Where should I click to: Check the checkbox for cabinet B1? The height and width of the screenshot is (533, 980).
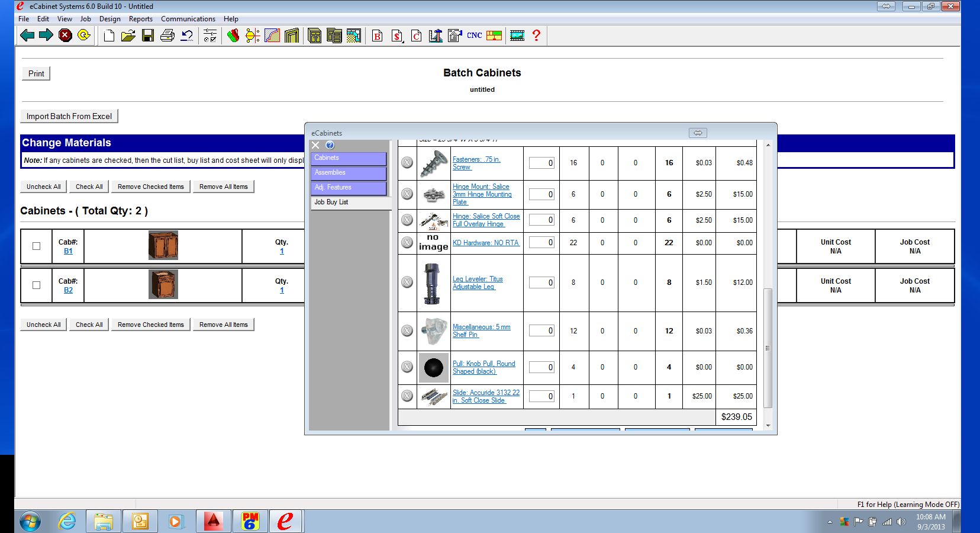[37, 246]
